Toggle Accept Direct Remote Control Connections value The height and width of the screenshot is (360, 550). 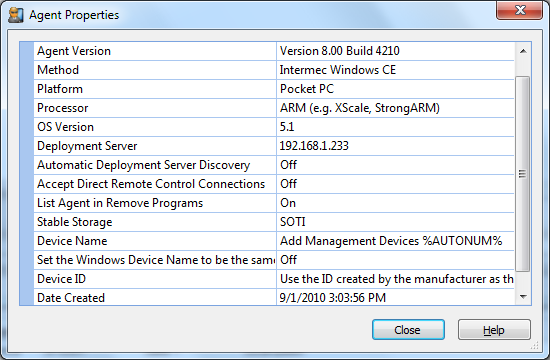click(395, 184)
